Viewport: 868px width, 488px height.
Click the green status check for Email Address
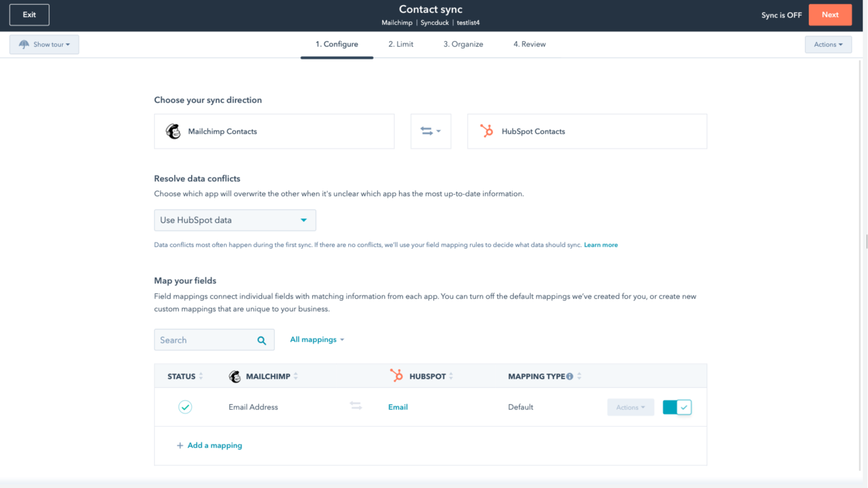coord(185,407)
